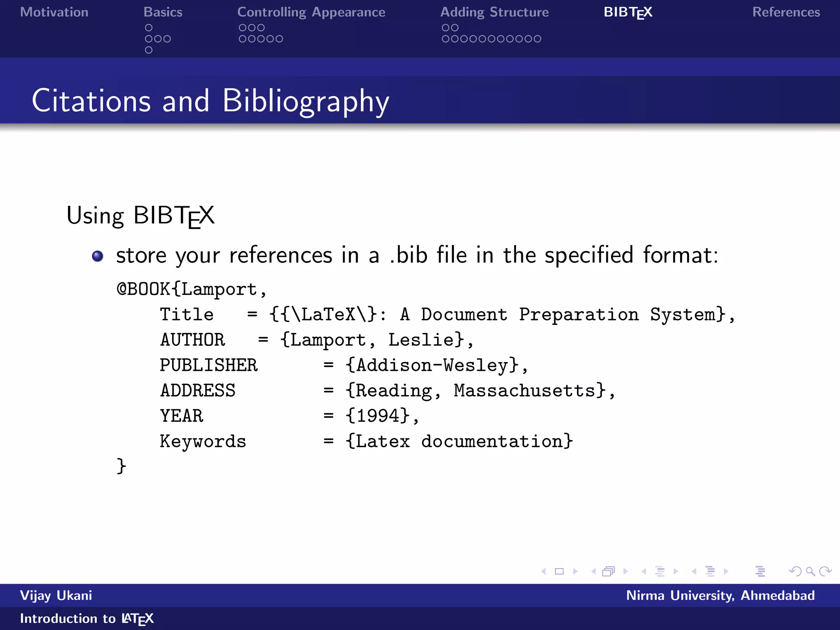Click Introduction to LaTeX footer title
Viewport: 840px width, 630px height.
[x=87, y=619]
